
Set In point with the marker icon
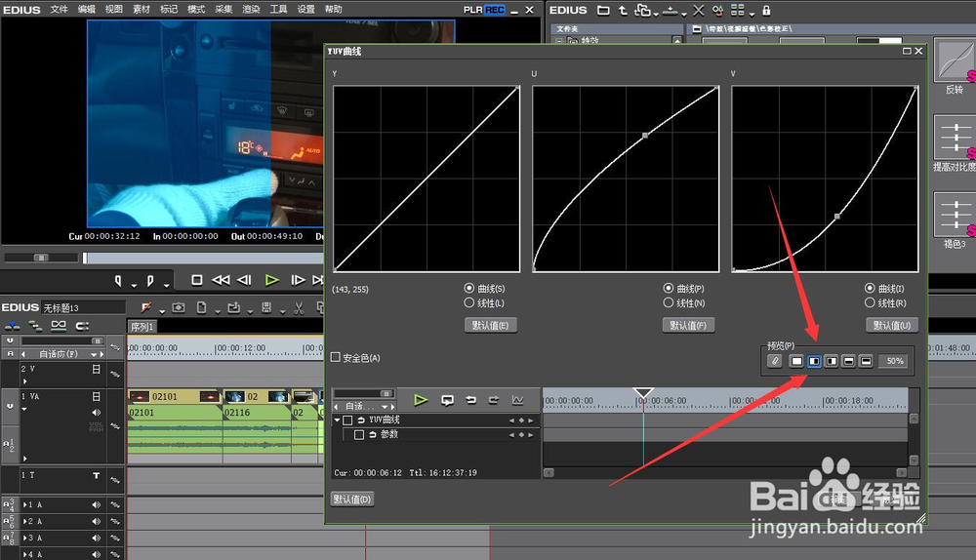[118, 281]
